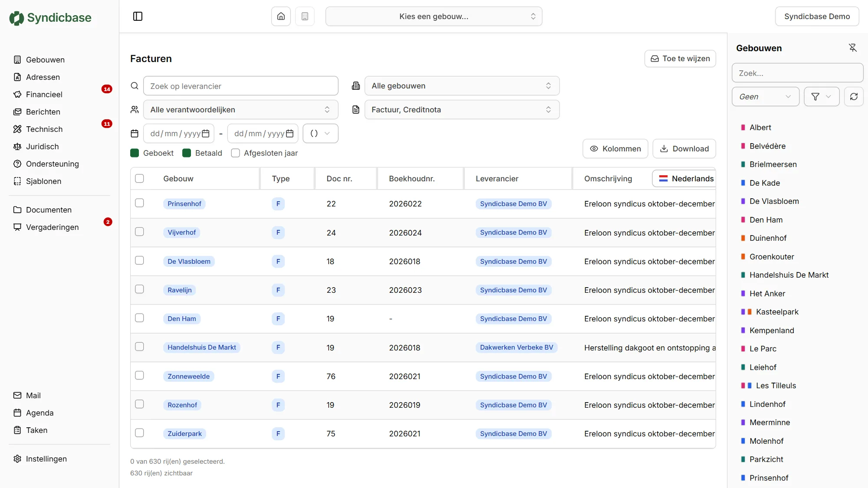Open the Syndicbase Demo account menu
Image resolution: width=868 pixels, height=488 pixels.
(x=817, y=16)
